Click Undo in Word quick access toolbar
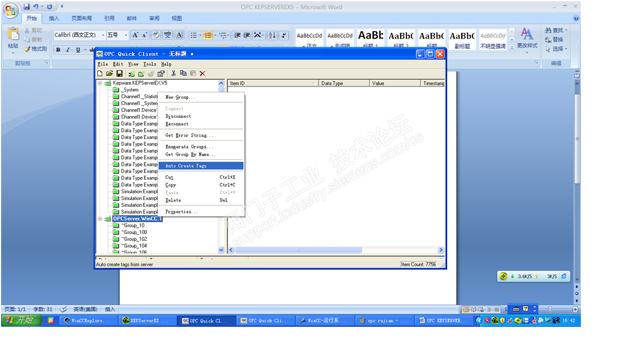This screenshot has height=362, width=644. click(x=36, y=7)
